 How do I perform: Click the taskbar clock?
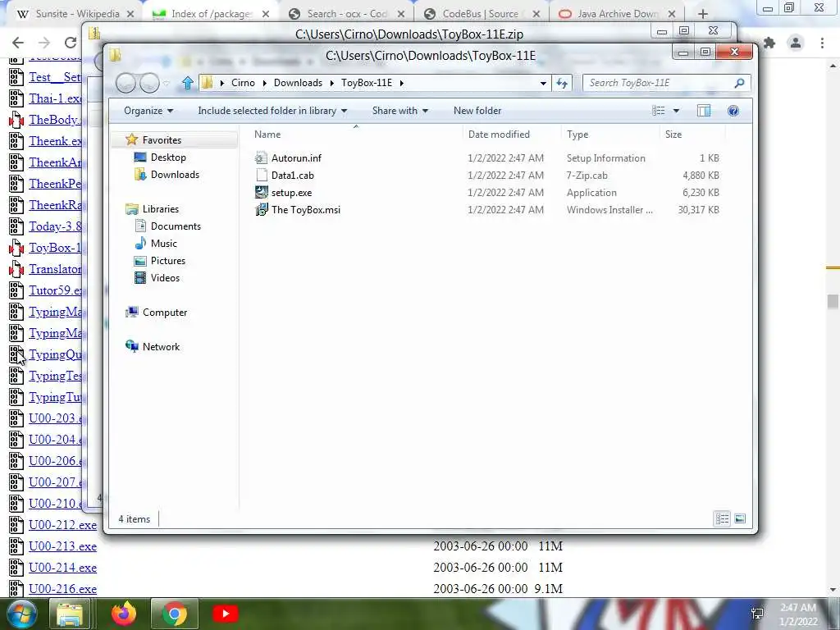tap(798, 614)
